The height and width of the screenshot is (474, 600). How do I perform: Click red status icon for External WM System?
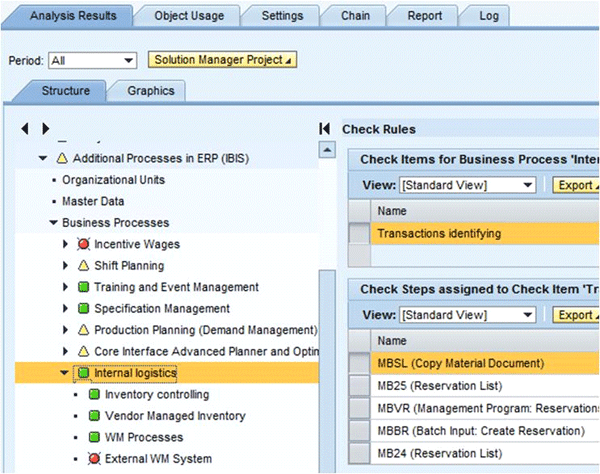(x=94, y=459)
